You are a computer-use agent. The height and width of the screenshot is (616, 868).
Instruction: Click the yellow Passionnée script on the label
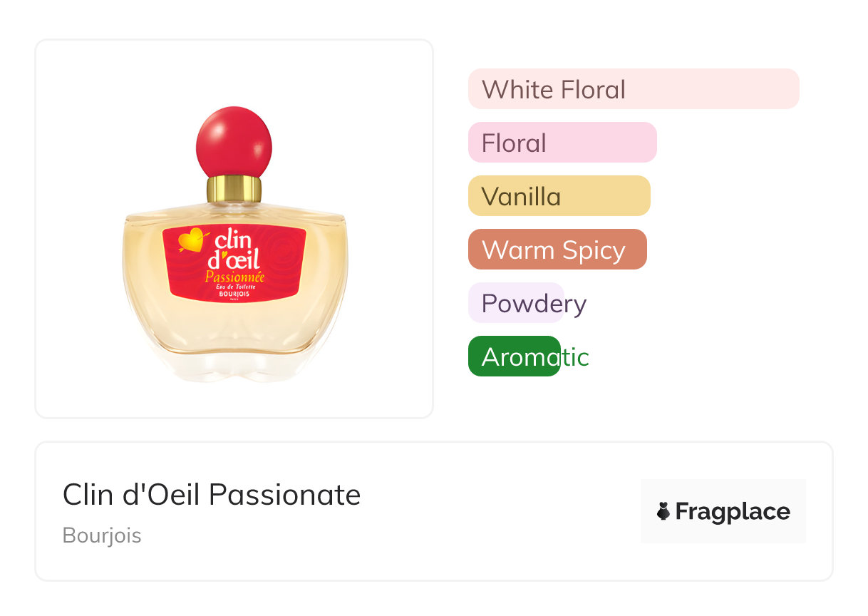coord(234,277)
